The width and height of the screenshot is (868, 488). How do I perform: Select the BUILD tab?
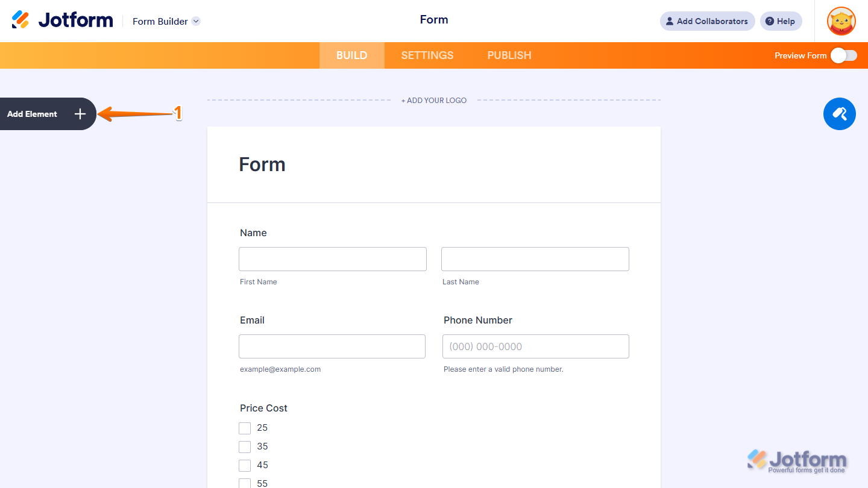(351, 55)
